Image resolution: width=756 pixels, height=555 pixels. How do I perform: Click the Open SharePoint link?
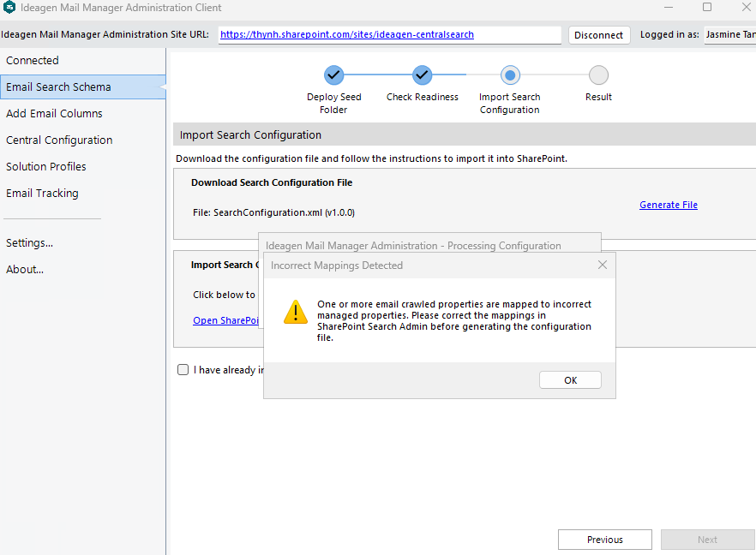tap(225, 320)
